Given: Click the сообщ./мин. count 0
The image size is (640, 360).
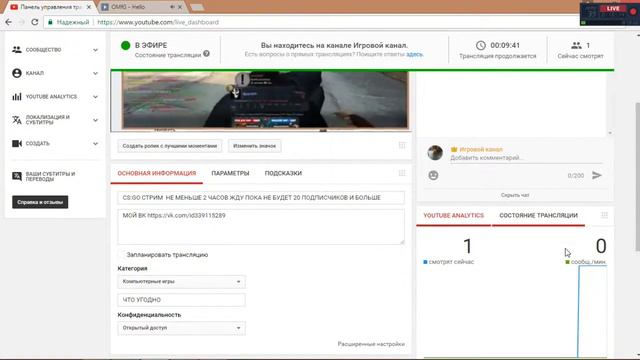Looking at the screenshot, I should (601, 246).
